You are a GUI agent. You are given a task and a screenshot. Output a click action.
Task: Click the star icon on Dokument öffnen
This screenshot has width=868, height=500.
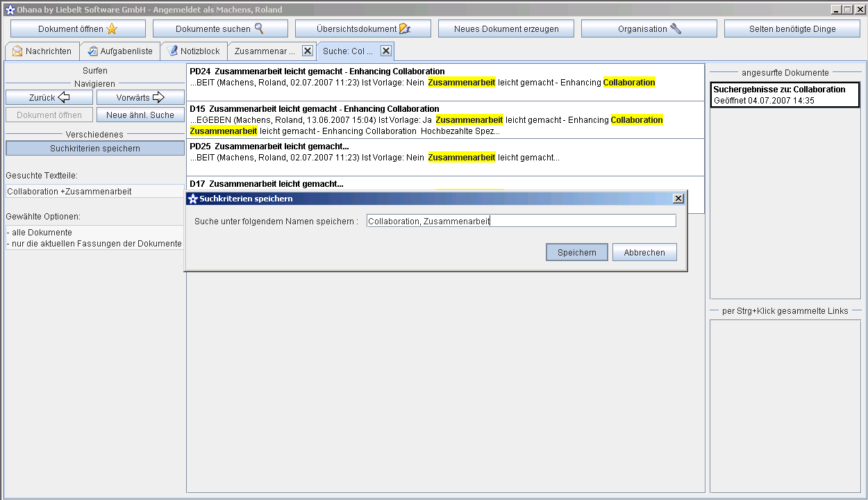112,28
